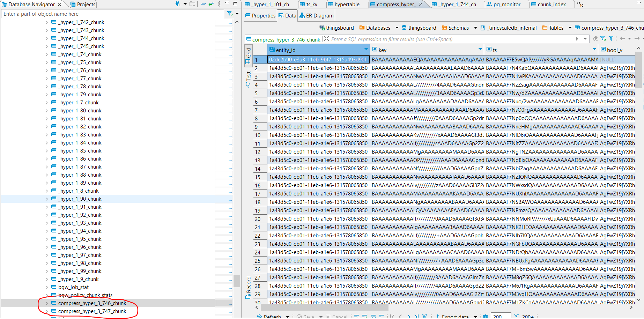
Task: Click the navigator filter funnel icon
Action: 230,14
